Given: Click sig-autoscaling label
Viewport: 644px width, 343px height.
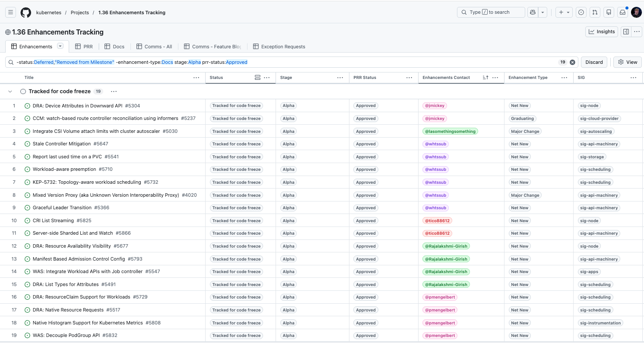Looking at the screenshot, I should (596, 131).
